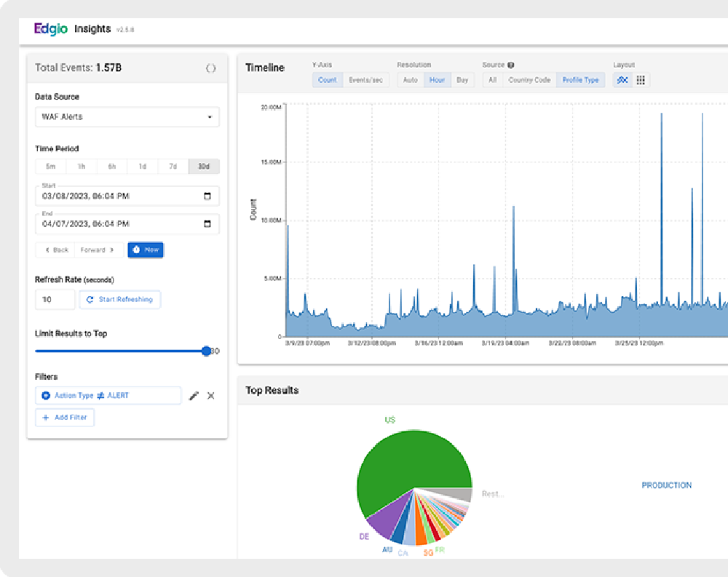
Task: Select the 1h time period tab
Action: coord(82,167)
